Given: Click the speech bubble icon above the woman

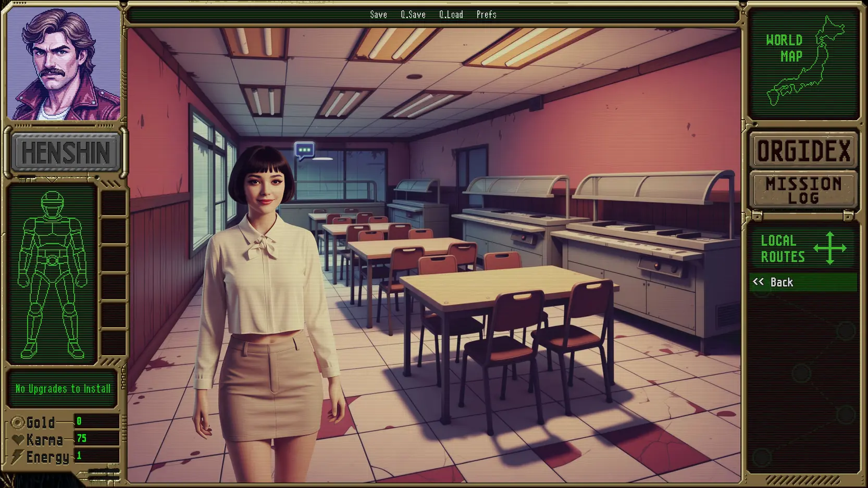Looking at the screenshot, I should (x=304, y=151).
